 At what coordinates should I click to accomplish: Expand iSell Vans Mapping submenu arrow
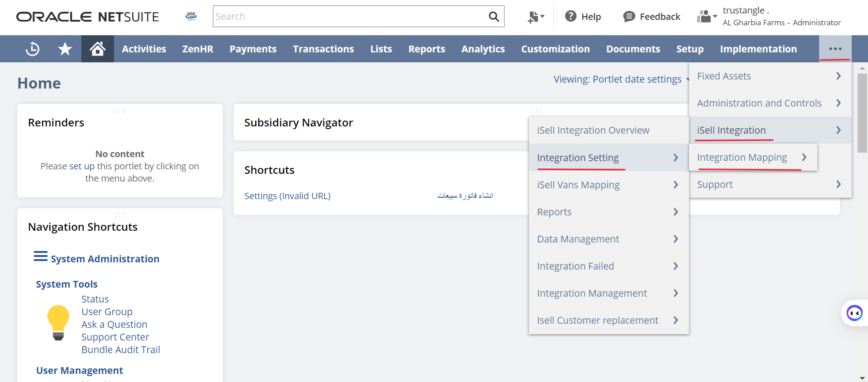676,185
